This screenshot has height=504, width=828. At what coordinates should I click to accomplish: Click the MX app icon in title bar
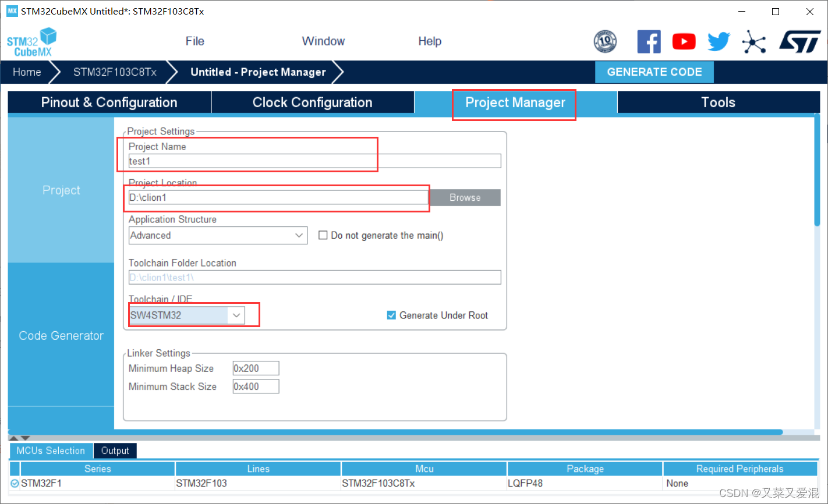pyautogui.click(x=12, y=11)
